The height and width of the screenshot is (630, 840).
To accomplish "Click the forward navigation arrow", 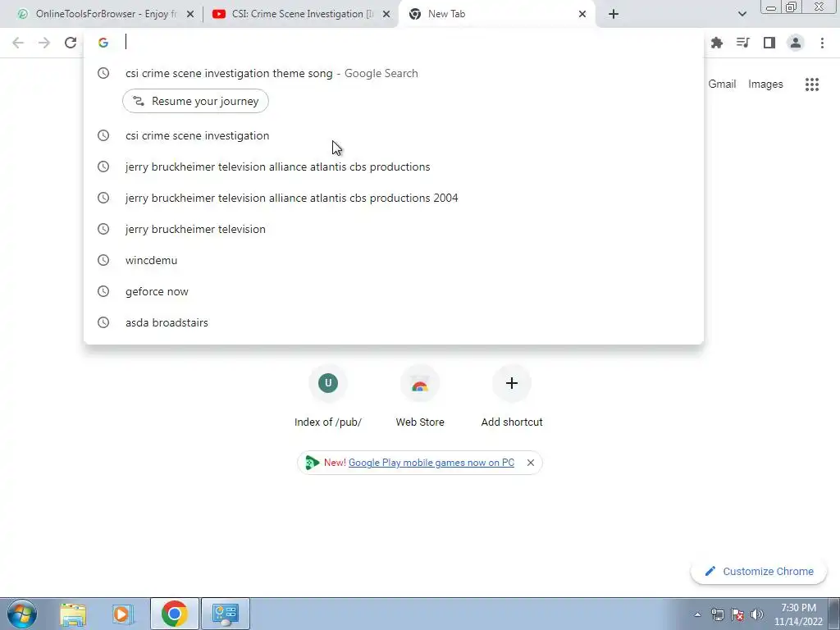I will click(44, 43).
